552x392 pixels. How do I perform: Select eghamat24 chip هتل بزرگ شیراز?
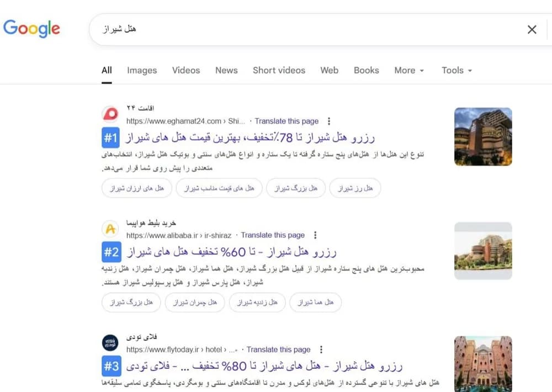pos(296,188)
